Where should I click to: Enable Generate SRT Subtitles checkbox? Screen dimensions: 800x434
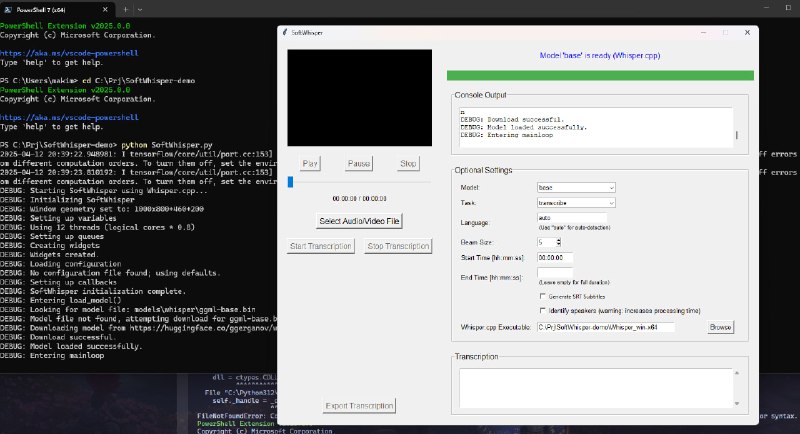[x=542, y=296]
